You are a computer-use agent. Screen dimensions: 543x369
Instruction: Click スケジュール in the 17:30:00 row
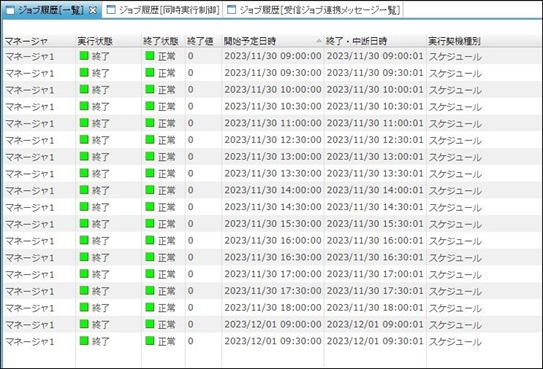pyautogui.click(x=455, y=291)
